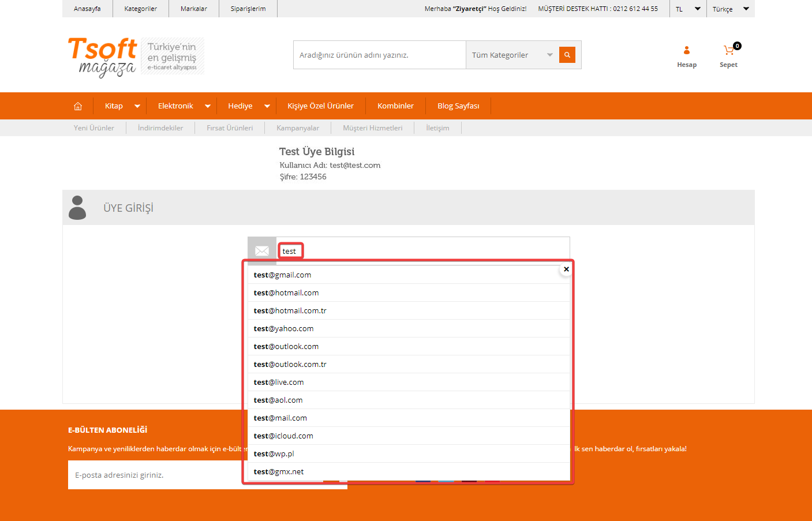The image size is (812, 521).
Task: Click the Kullanıcı Adı test@test.com text
Action: coord(330,166)
